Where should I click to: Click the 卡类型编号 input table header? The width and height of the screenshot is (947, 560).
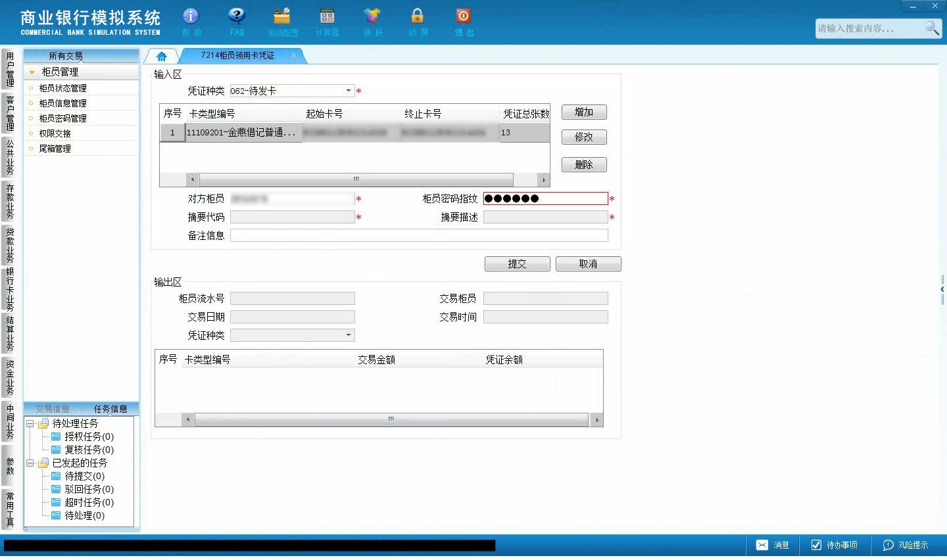(243, 114)
